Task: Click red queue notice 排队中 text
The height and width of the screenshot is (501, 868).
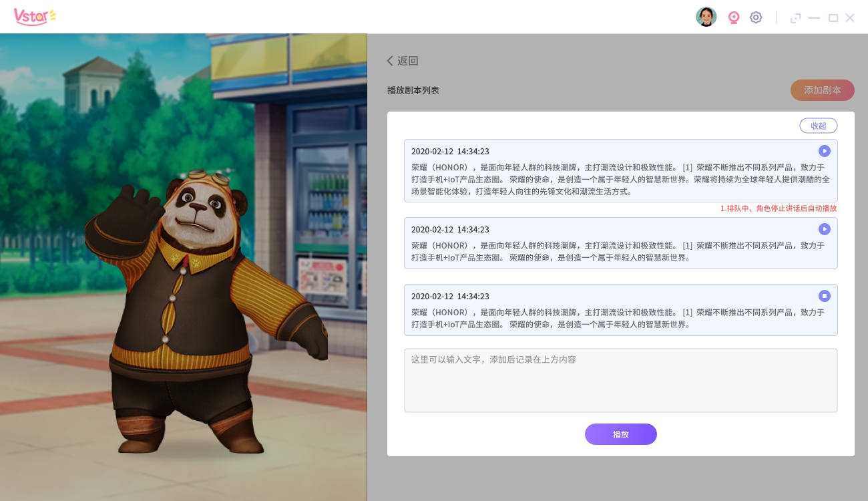Action: 778,208
